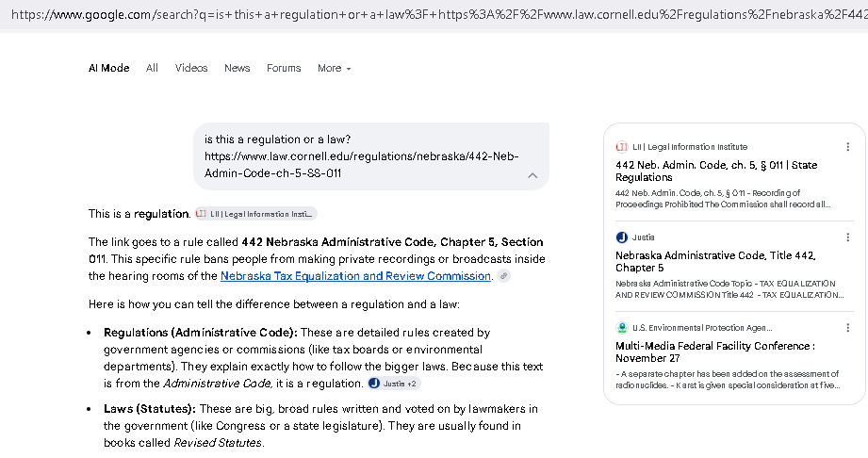Click link icon after Commission name
The image size is (868, 458).
coord(503,276)
